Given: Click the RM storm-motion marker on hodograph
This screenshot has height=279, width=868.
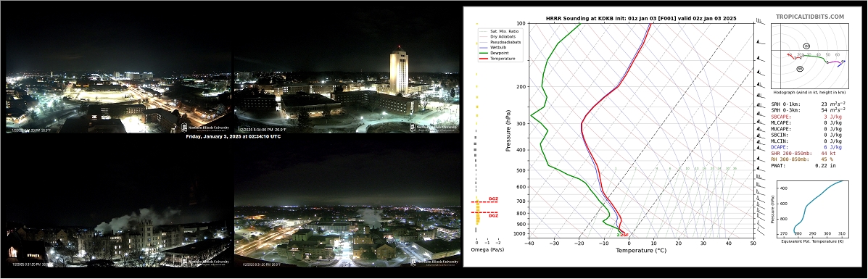Looking at the screenshot, I should click(x=800, y=69).
